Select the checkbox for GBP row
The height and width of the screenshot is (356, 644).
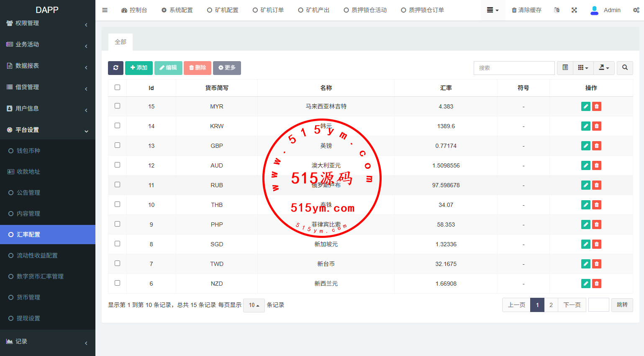coord(117,145)
